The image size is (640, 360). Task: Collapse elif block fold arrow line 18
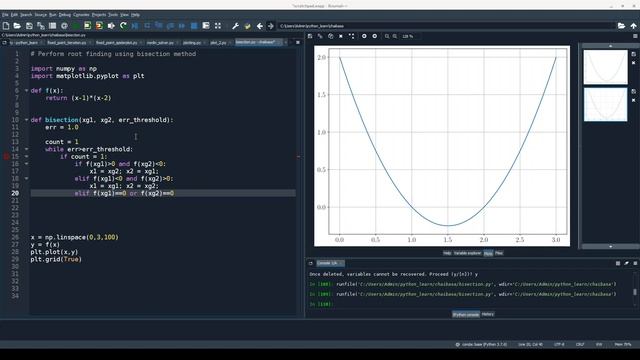point(27,178)
